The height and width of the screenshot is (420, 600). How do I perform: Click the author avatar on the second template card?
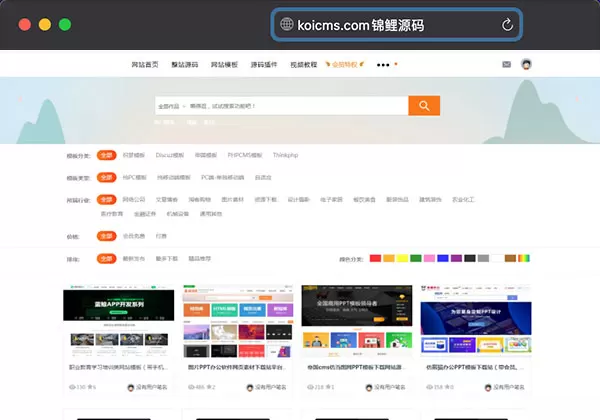click(250, 387)
